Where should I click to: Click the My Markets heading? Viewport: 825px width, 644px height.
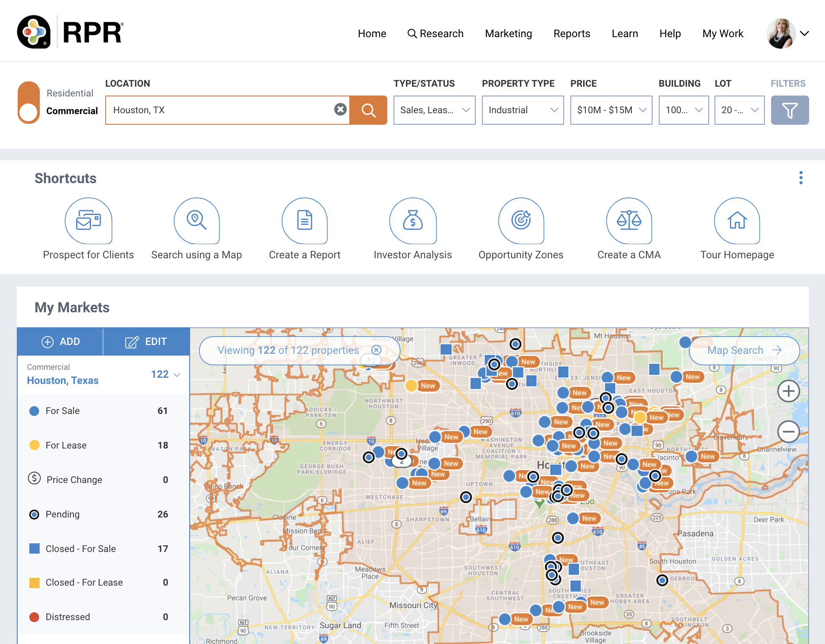[x=72, y=307]
